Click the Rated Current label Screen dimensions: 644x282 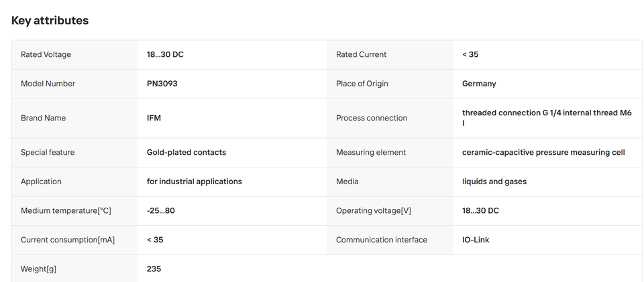point(361,54)
